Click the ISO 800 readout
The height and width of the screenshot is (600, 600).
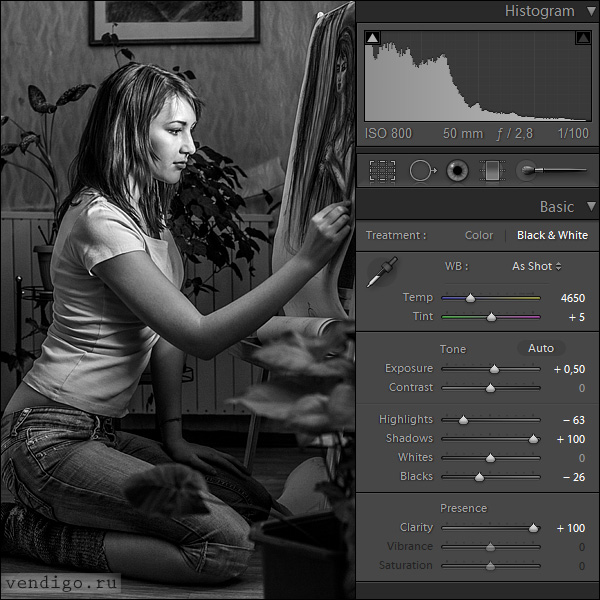coord(388,134)
